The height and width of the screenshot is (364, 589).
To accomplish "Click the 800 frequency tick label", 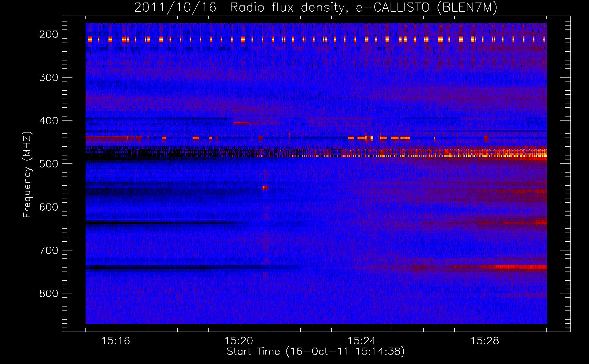I will 49,293.
